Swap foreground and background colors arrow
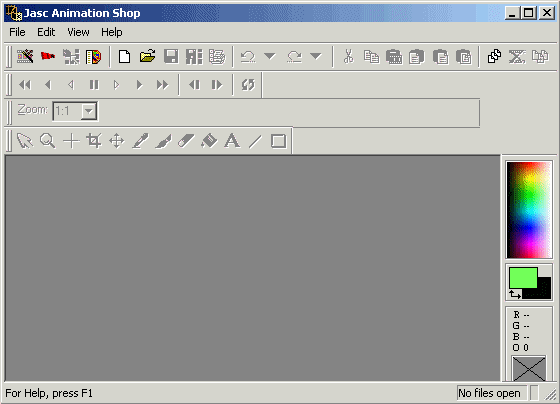The width and height of the screenshot is (560, 404). pyautogui.click(x=515, y=294)
